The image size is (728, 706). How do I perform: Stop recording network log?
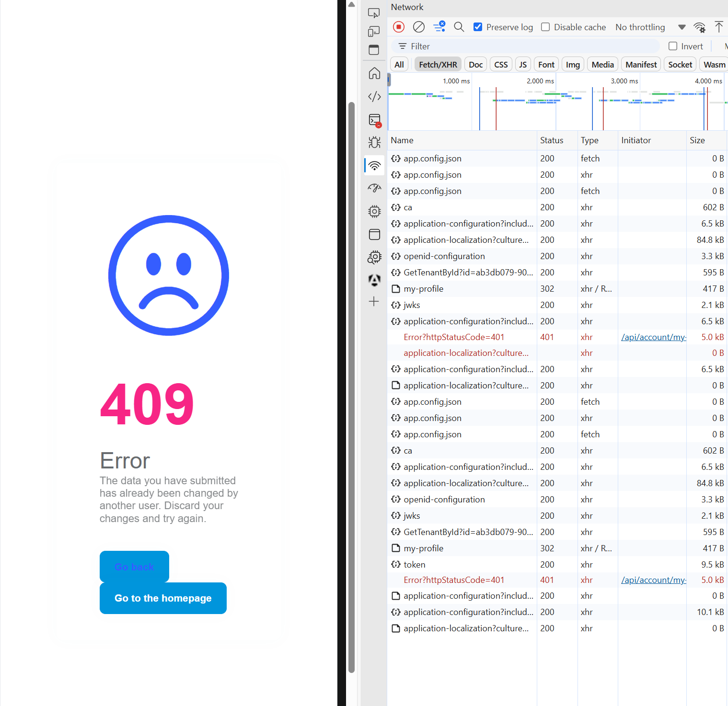pos(398,27)
